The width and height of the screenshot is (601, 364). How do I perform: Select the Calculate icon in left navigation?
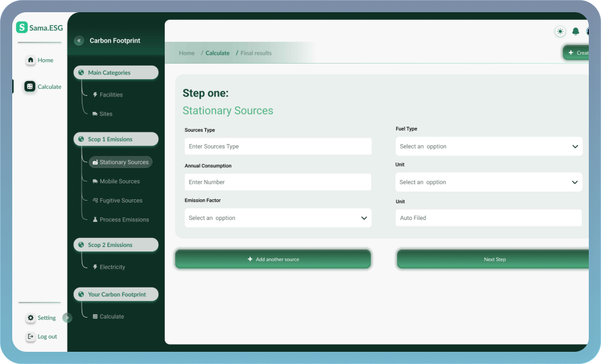[x=30, y=86]
